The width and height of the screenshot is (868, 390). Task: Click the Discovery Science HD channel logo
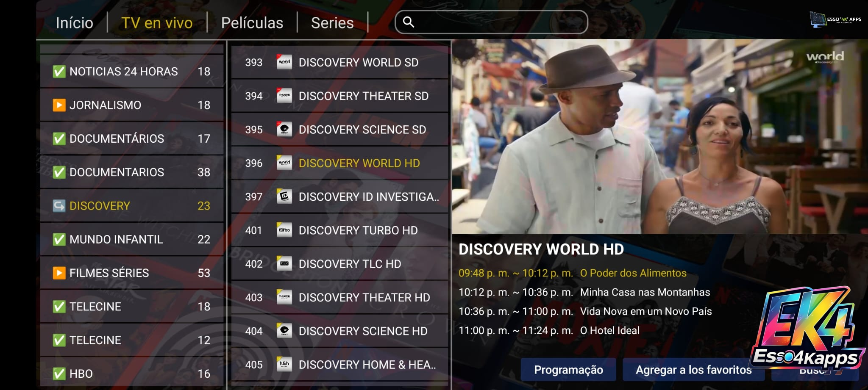tap(284, 331)
